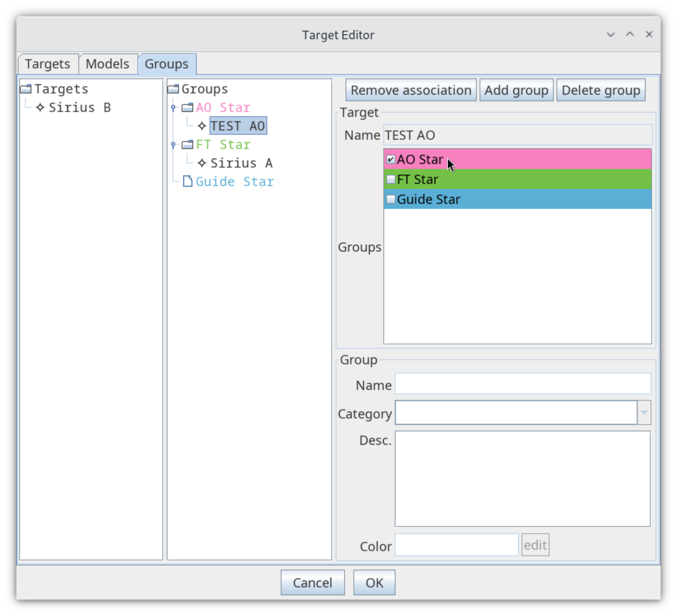
Task: Click the AO Star group folder icon
Action: (187, 107)
